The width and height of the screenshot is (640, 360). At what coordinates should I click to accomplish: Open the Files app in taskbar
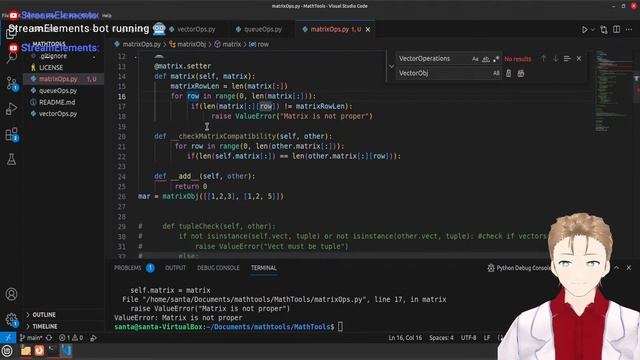tap(26, 351)
